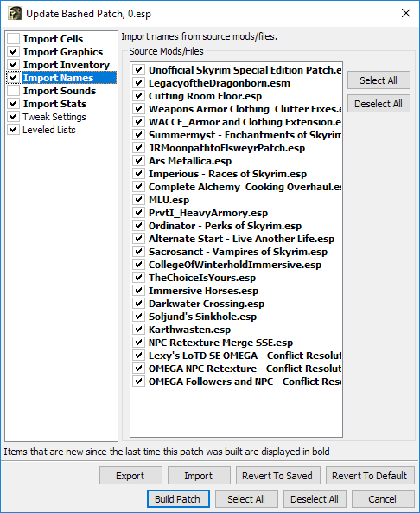The width and height of the screenshot is (420, 513).
Task: Toggle the Import Names checkbox
Action: pos(14,78)
